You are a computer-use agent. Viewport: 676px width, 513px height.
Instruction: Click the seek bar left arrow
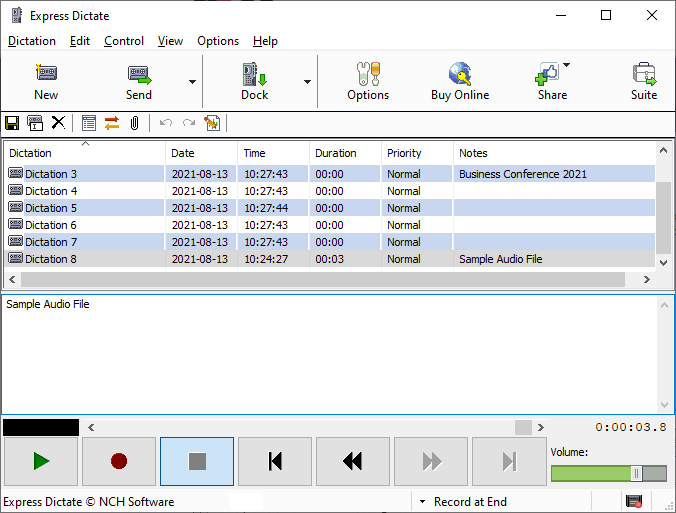pos(91,427)
